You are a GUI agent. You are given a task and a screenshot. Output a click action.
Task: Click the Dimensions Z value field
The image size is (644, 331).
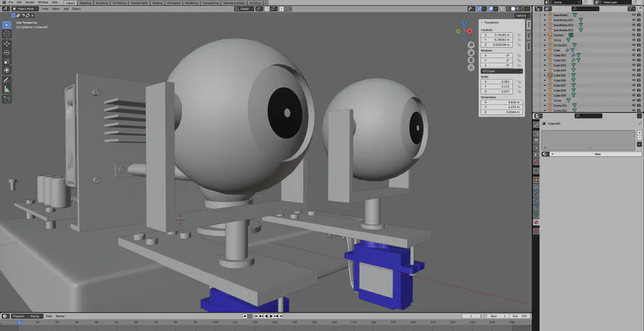coord(502,112)
